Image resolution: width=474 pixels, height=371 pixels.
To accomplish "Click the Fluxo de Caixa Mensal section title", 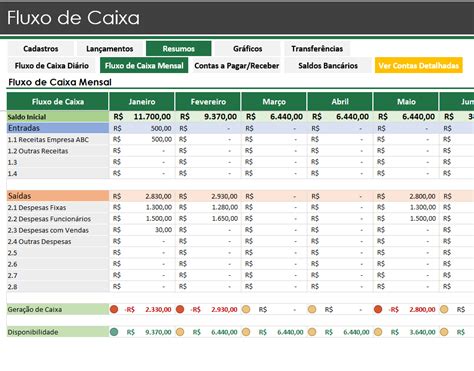I will click(60, 82).
